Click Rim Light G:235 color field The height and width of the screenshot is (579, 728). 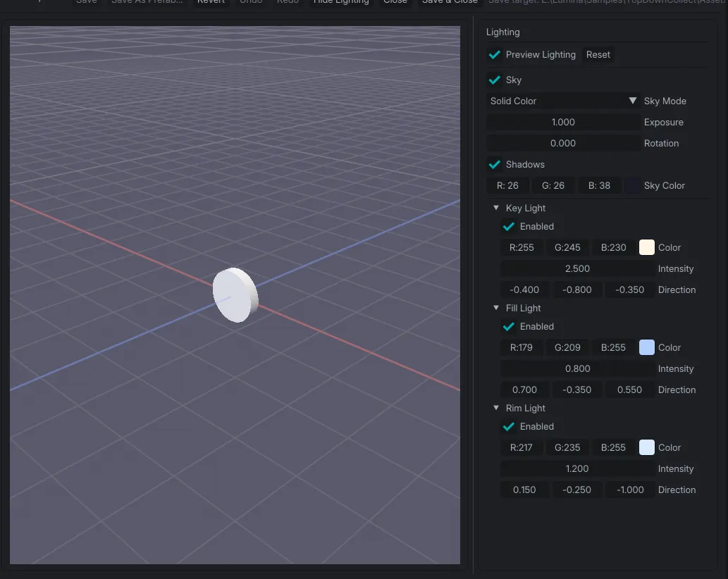[567, 448]
